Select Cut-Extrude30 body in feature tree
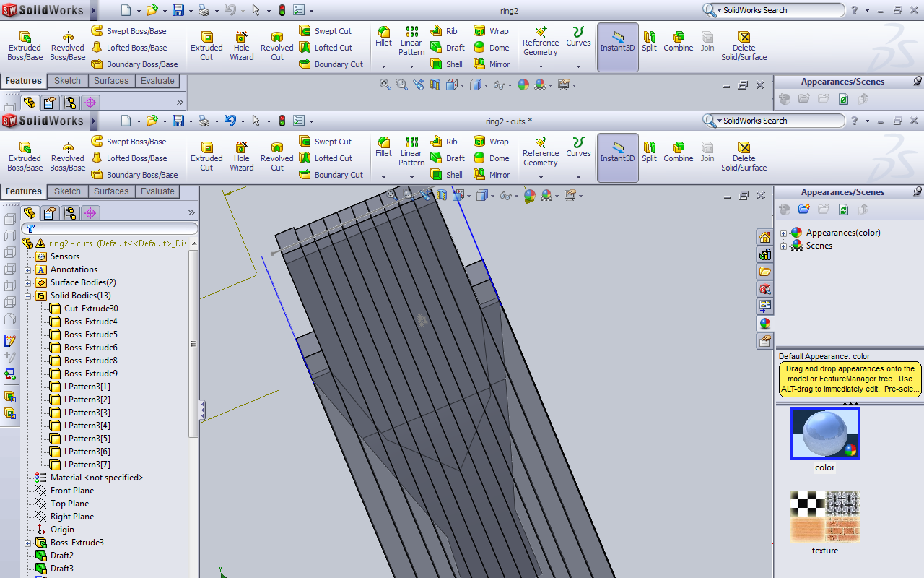924x578 pixels. (83, 309)
